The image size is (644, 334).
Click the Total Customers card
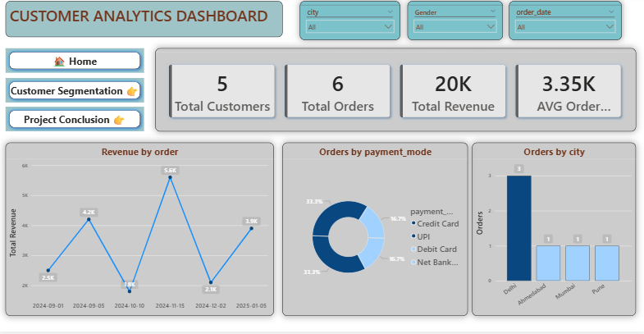(x=222, y=93)
